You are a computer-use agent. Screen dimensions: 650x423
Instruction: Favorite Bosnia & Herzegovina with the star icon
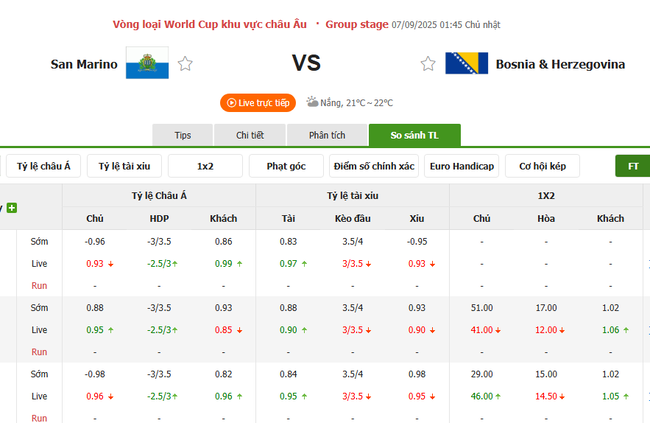tap(428, 64)
